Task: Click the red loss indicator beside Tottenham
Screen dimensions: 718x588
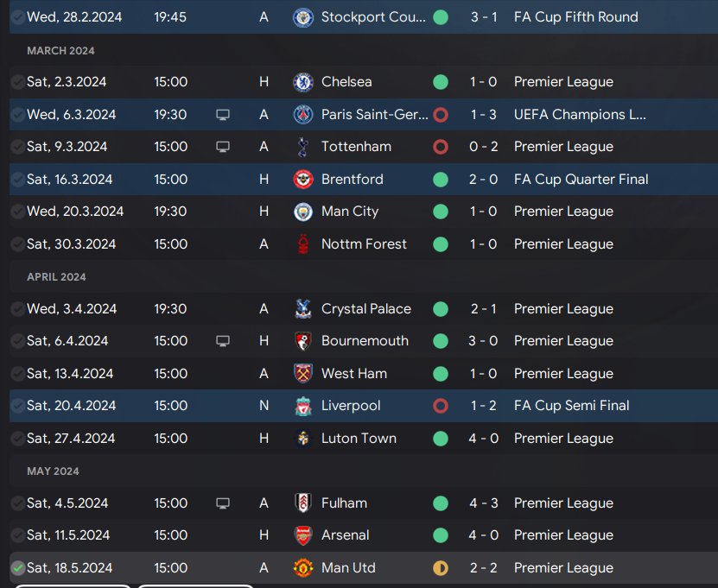Action: (x=441, y=147)
